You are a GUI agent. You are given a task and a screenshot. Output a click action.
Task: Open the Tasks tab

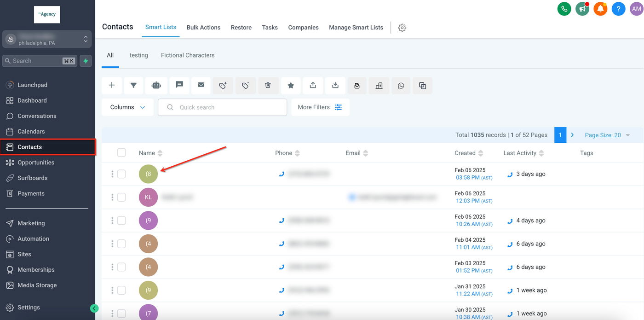pyautogui.click(x=270, y=28)
